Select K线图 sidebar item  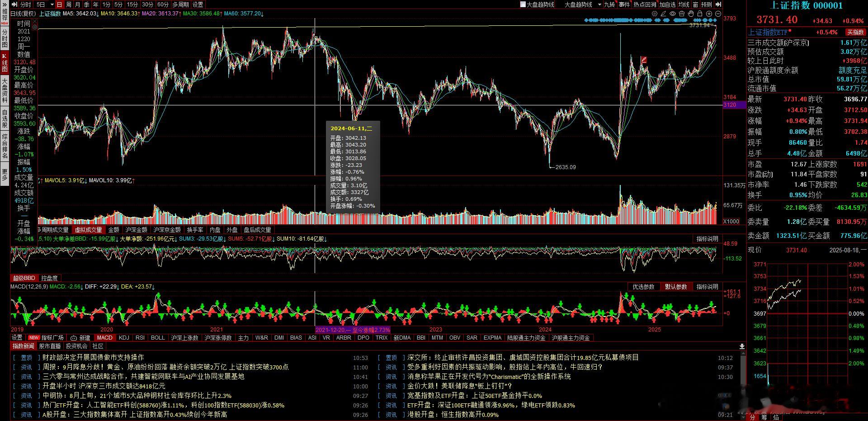tap(5, 63)
